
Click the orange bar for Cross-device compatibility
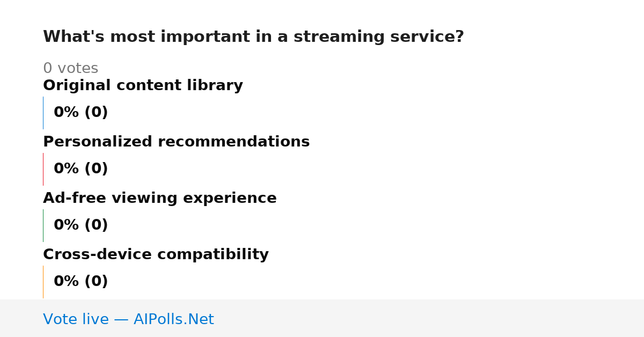(x=43, y=282)
